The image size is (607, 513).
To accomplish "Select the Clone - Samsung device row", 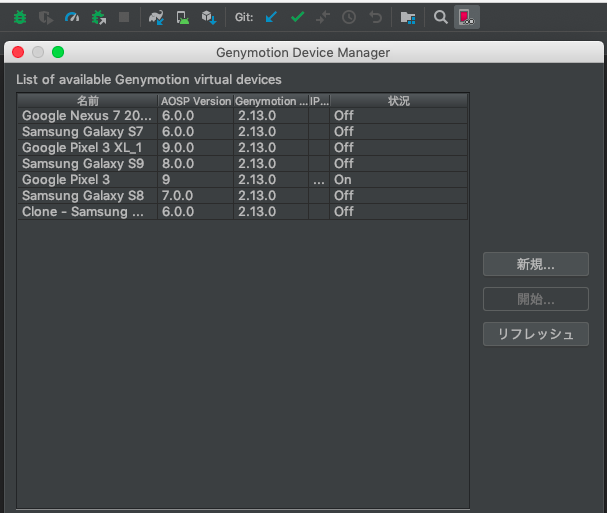I will pyautogui.click(x=242, y=211).
